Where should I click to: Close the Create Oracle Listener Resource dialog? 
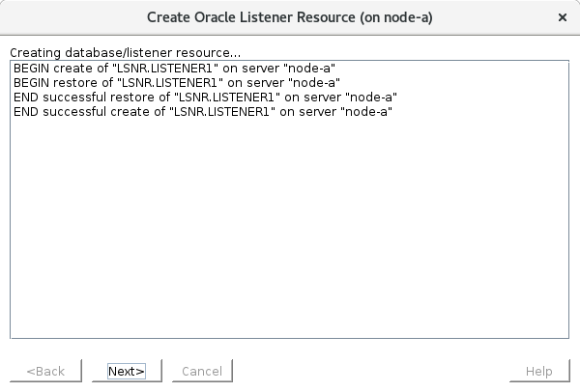click(x=563, y=17)
